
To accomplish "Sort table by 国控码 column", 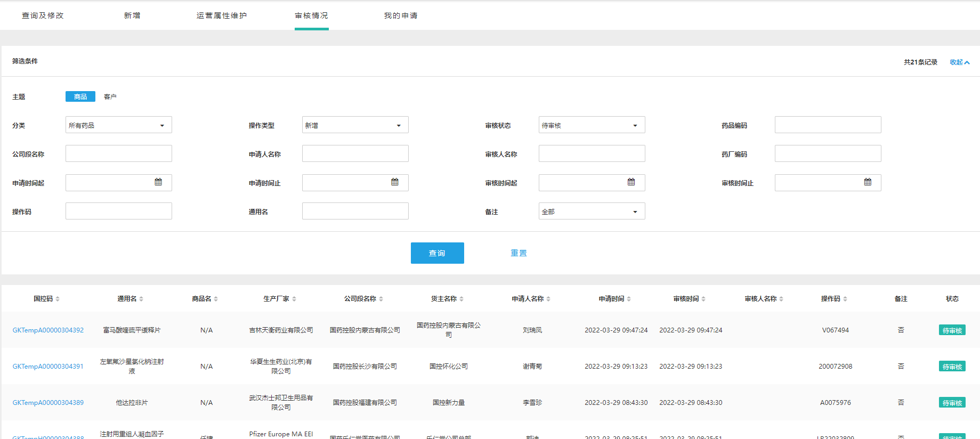I will 47,299.
